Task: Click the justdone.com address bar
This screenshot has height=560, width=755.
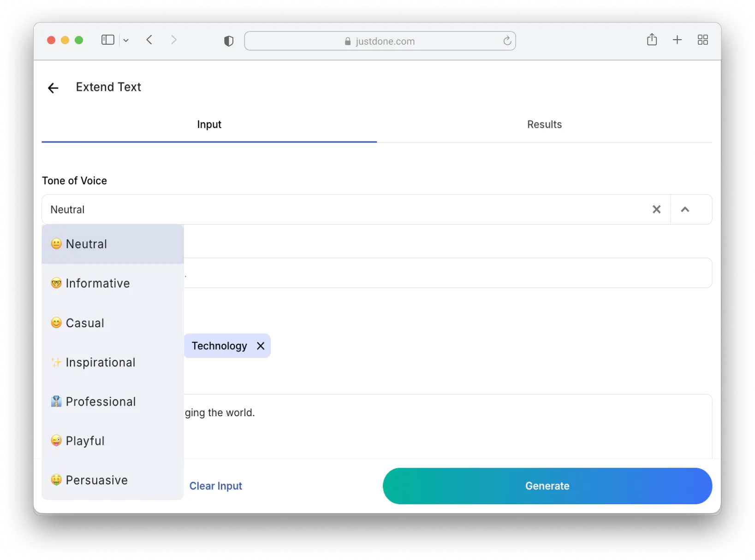Action: click(x=379, y=41)
